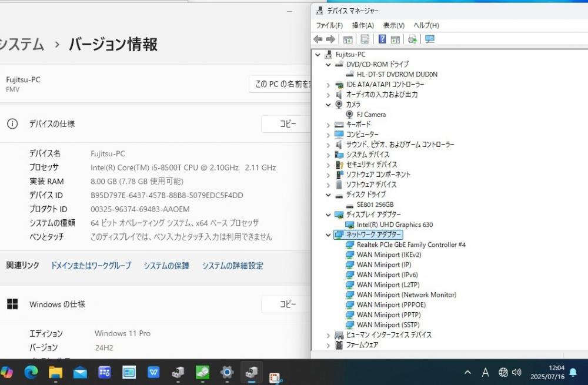Expand the IDE ATA/ATAPI コントローラー node
The width and height of the screenshot is (588, 385).
(x=328, y=85)
